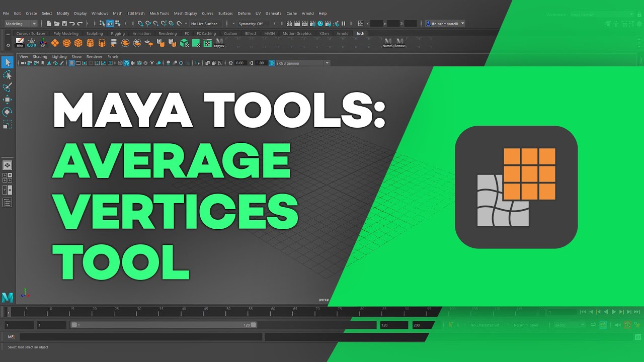
Task: Create a new scene file
Action: [x=48, y=24]
